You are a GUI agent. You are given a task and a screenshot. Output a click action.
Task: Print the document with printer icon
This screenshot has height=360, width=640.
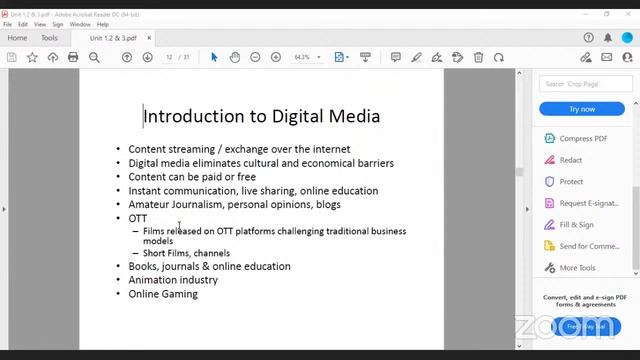[73, 57]
